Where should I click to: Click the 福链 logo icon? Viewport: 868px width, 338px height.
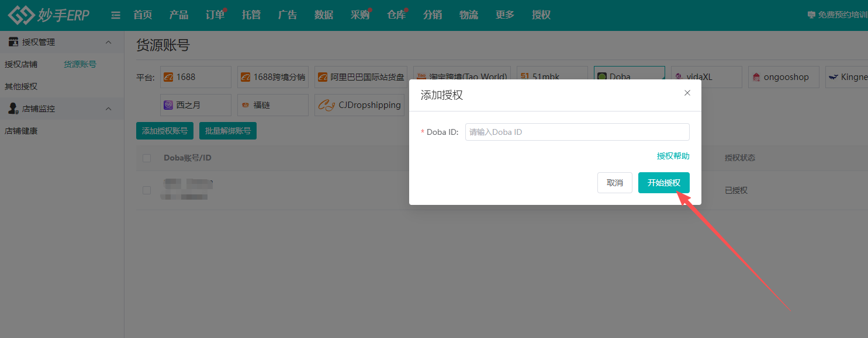(245, 105)
